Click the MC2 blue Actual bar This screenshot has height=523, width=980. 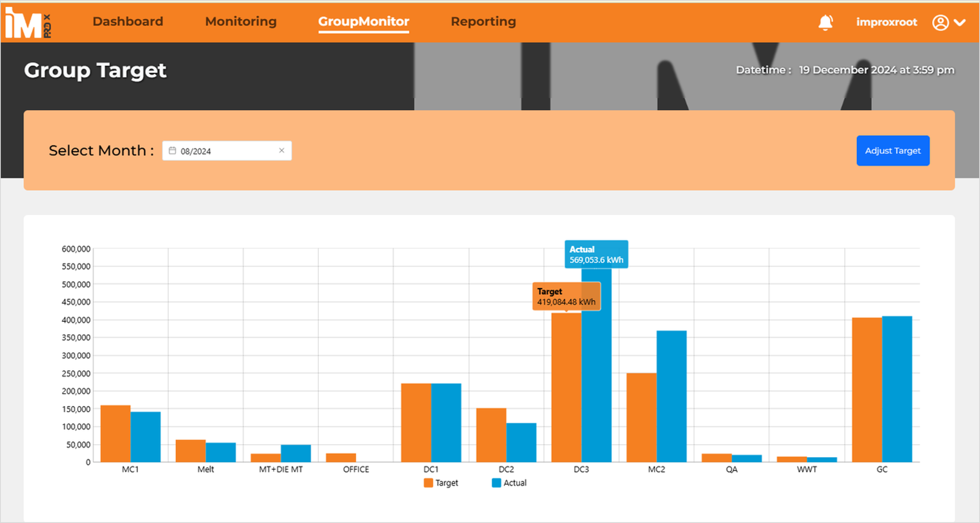(x=671, y=396)
